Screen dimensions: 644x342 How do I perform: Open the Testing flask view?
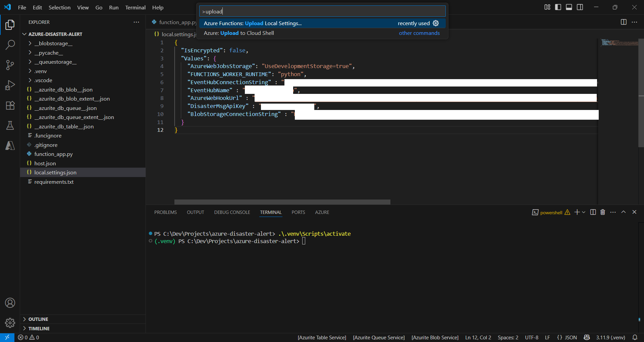pyautogui.click(x=10, y=125)
